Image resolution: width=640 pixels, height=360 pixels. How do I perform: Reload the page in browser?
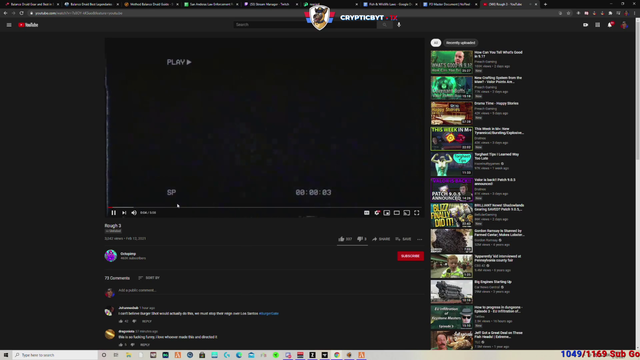click(x=22, y=13)
